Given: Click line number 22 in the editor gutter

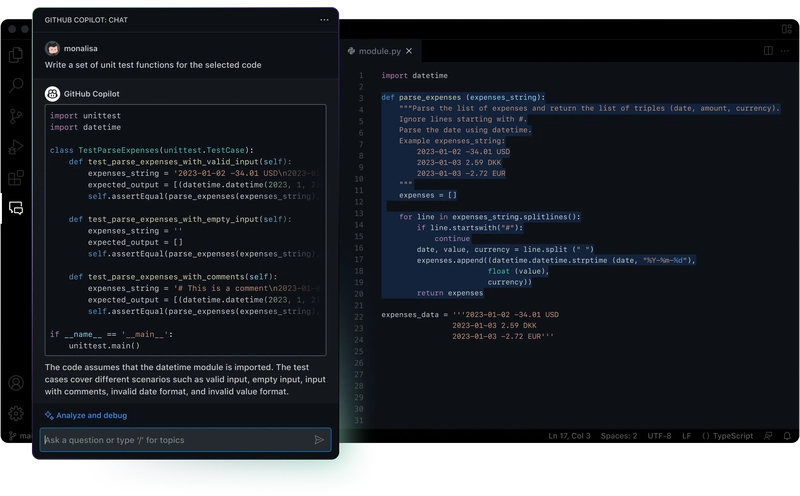Looking at the screenshot, I should coord(359,317).
